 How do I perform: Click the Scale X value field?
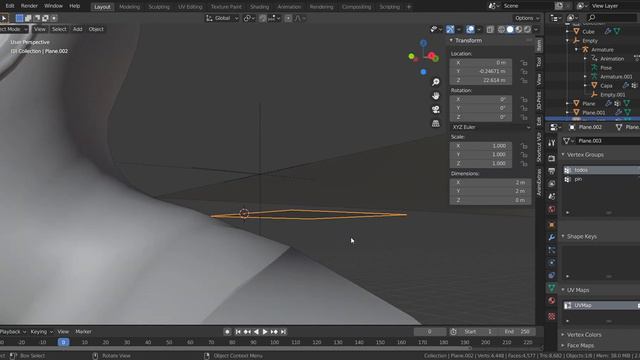(x=481, y=146)
